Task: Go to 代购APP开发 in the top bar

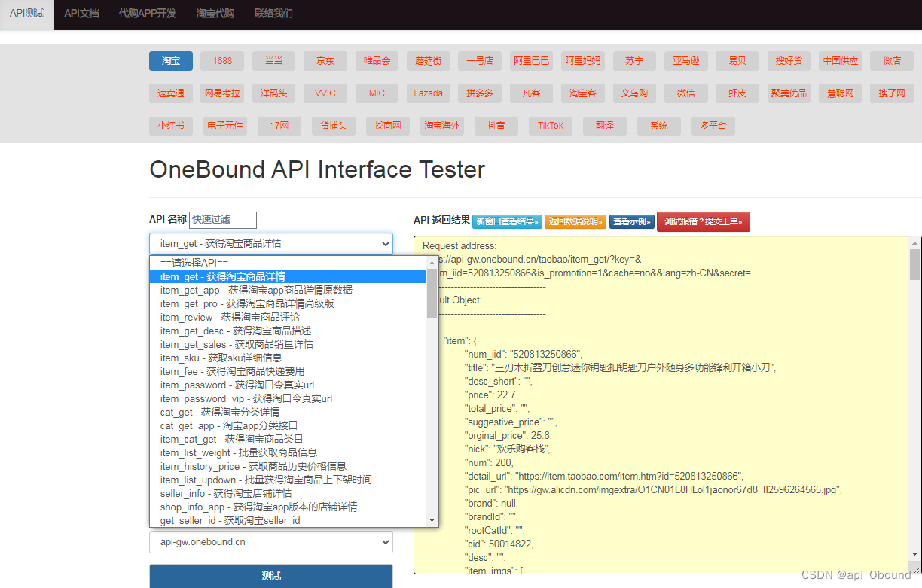Action: click(148, 14)
